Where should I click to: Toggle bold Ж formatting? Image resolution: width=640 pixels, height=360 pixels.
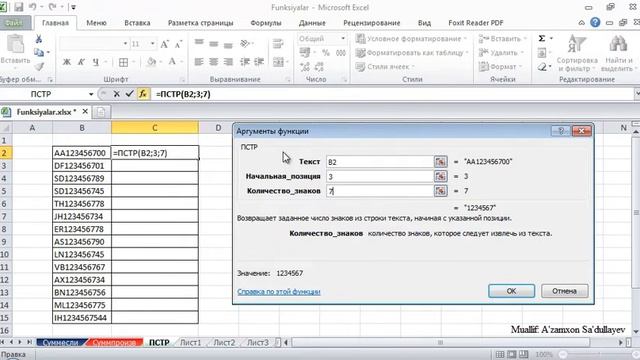coord(67,62)
